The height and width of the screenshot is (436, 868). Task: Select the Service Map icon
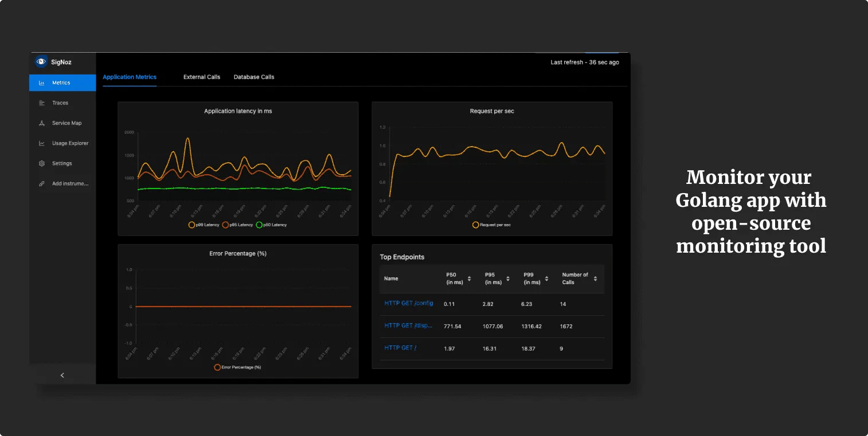[x=41, y=123]
